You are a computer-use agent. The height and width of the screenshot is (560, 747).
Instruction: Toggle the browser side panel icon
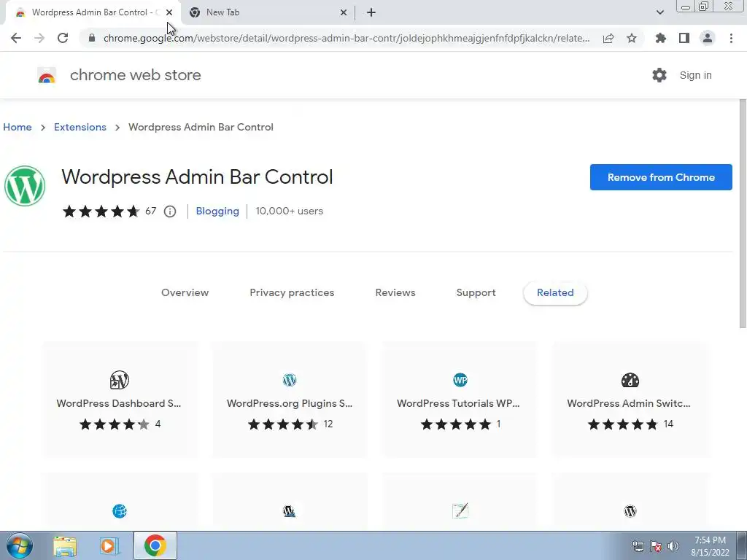tap(684, 38)
